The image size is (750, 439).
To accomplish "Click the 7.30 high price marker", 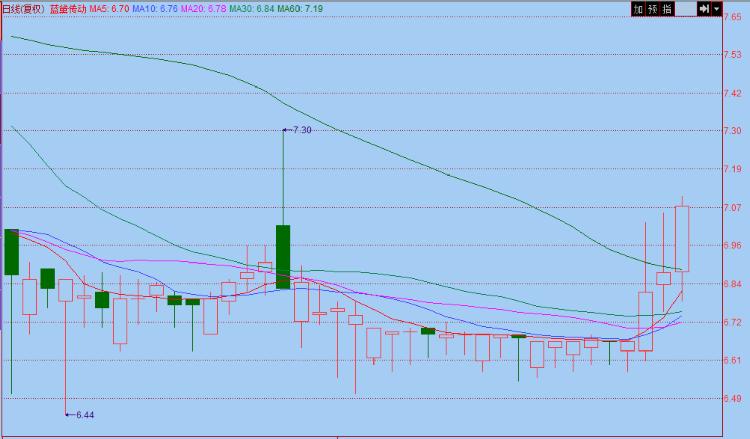I will point(298,130).
